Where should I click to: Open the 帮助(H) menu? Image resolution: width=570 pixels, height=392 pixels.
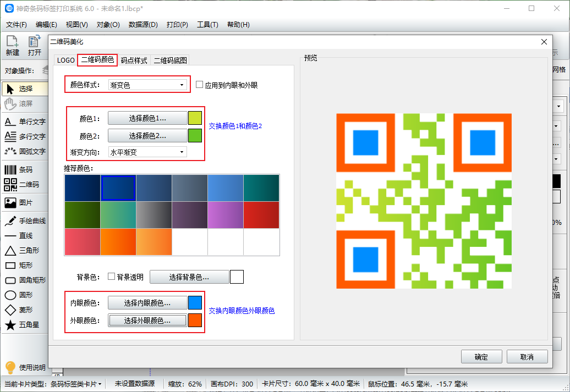(x=238, y=25)
